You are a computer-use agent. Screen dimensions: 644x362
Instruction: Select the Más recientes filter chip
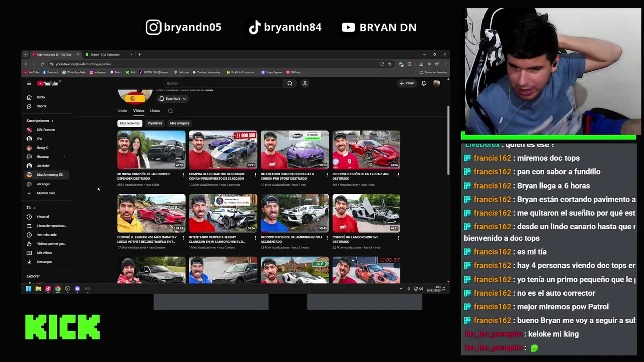130,123
